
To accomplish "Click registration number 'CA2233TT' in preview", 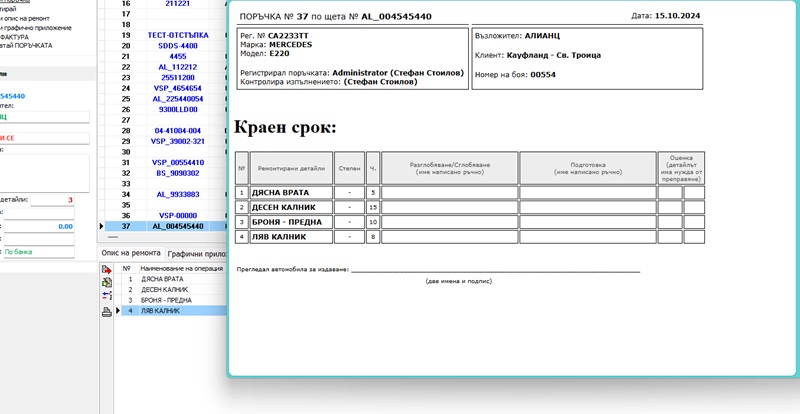I will (x=288, y=35).
